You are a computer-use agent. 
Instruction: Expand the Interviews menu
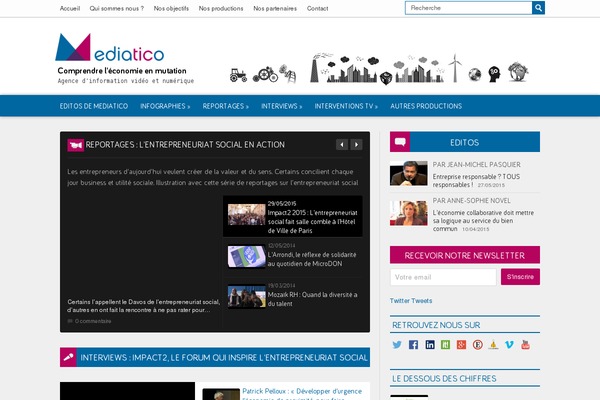click(281, 106)
